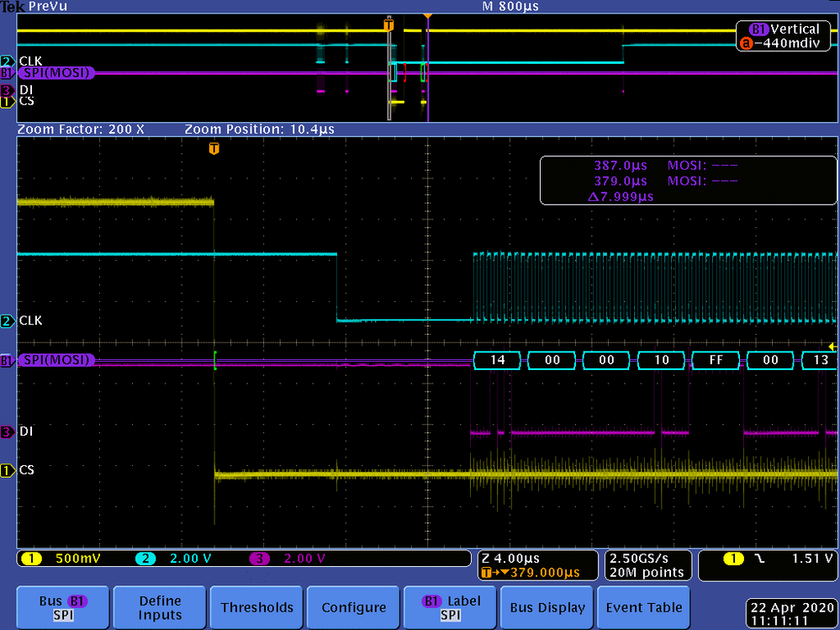
Task: Click decoded byte FF on the bus
Action: point(716,360)
